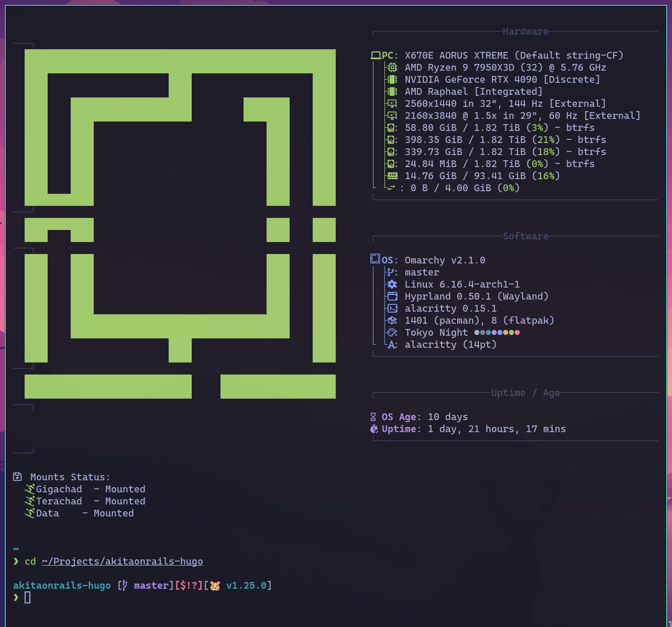This screenshot has height=627, width=672.
Task: Click the gear icon beside Linux kernel version
Action: [392, 284]
